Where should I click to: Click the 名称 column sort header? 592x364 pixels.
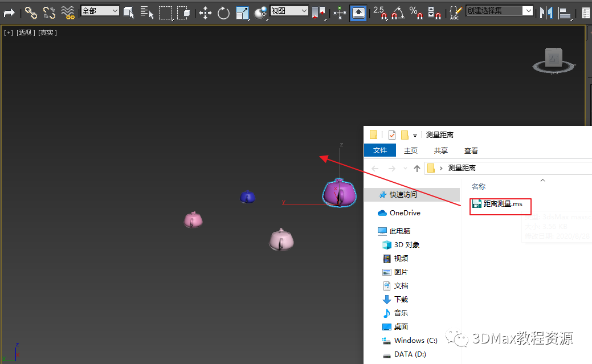pos(478,186)
